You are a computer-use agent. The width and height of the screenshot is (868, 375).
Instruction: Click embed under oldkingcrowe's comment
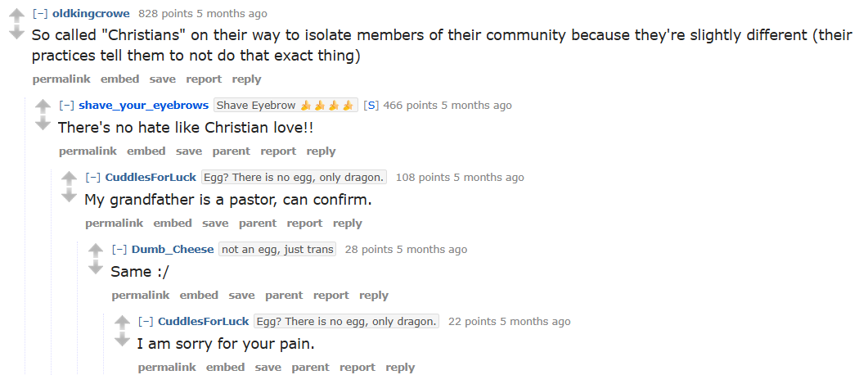click(119, 79)
